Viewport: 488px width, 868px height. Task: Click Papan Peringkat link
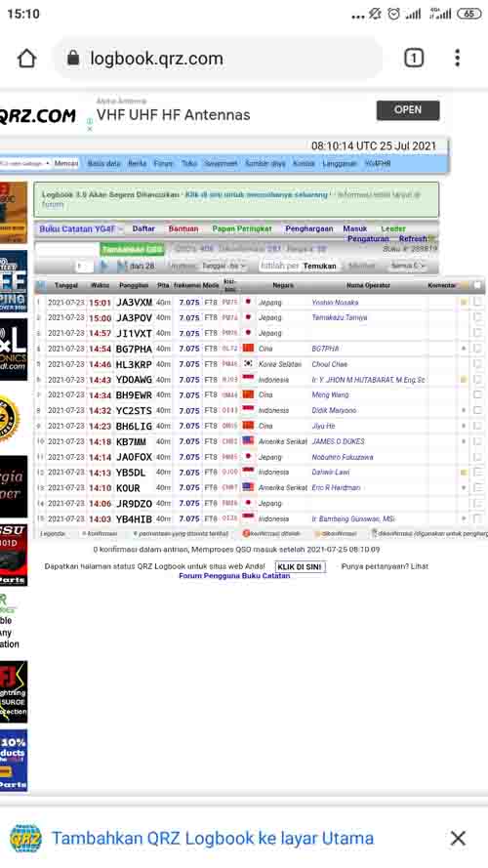[242, 228]
